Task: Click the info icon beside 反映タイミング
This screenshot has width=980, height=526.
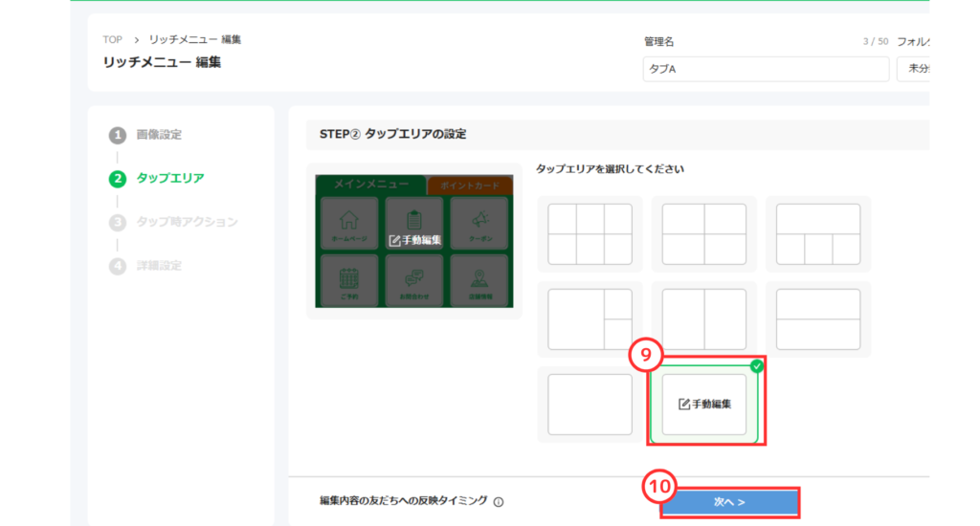Action: click(499, 501)
